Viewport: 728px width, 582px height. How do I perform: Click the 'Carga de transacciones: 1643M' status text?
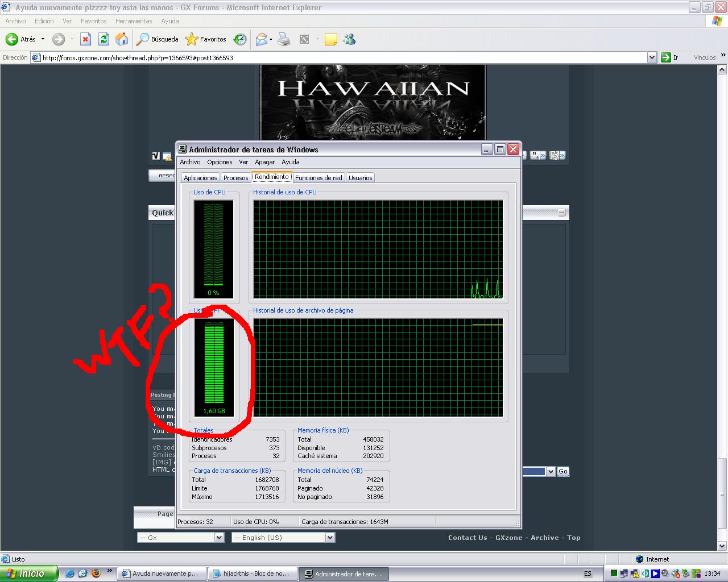pyautogui.click(x=345, y=521)
